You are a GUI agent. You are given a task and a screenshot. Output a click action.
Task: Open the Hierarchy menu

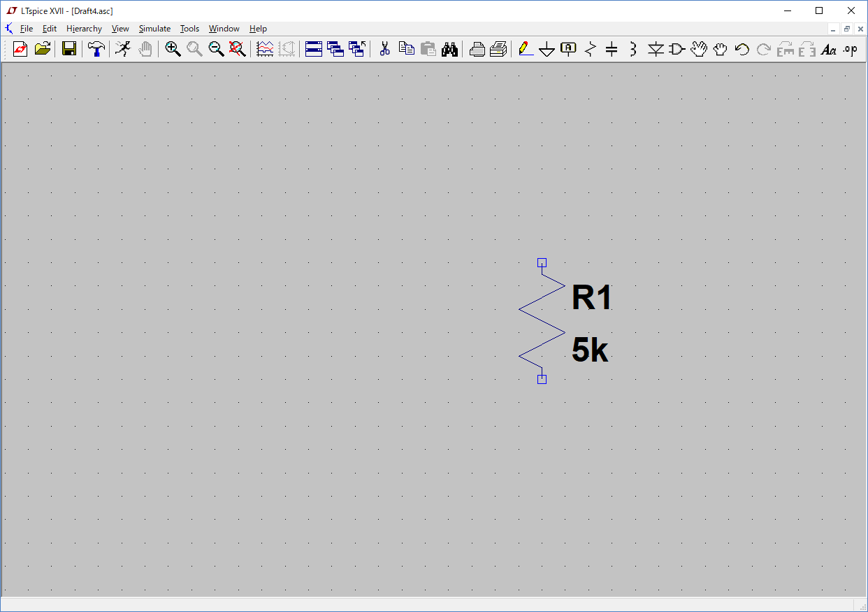pyautogui.click(x=84, y=29)
